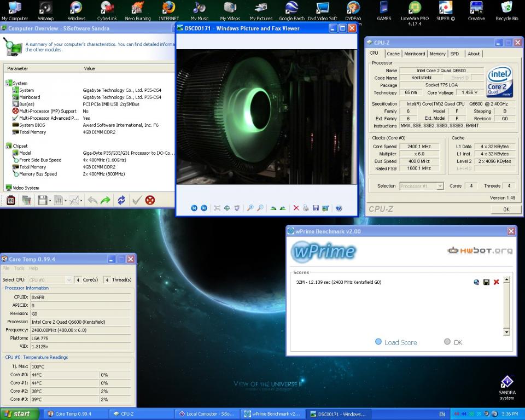Zoom in with the magnifier plus icon
This screenshot has height=420, width=525.
[250, 208]
